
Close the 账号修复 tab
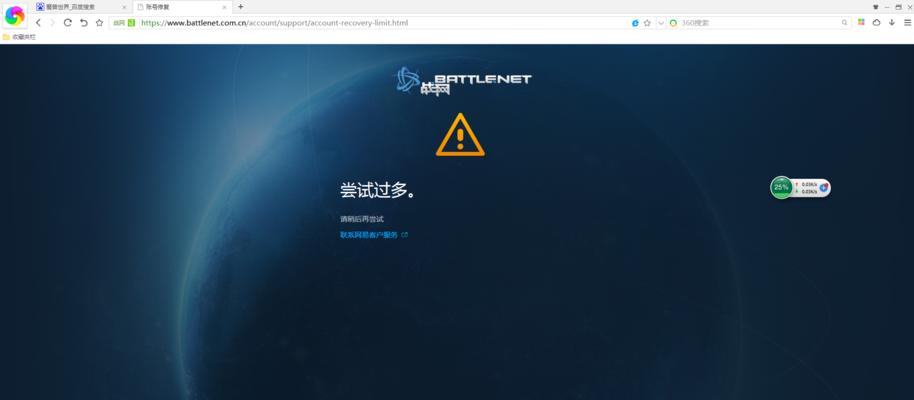click(x=225, y=7)
